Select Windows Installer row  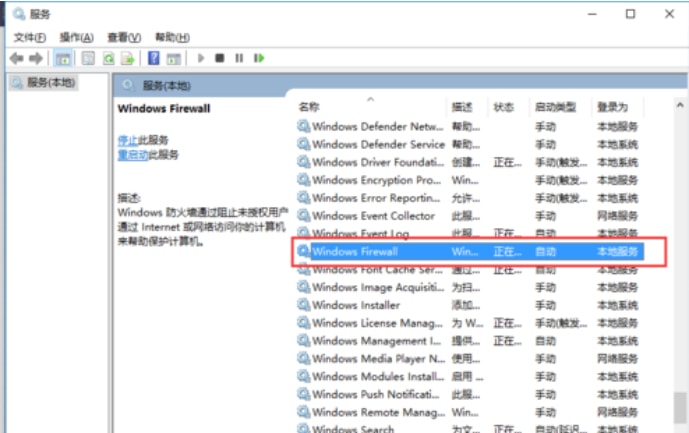pos(470,305)
